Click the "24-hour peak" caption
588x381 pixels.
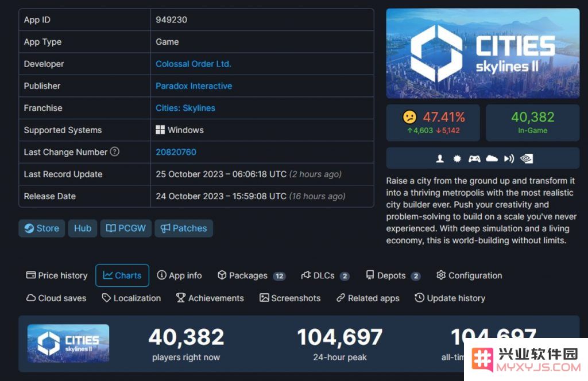pyautogui.click(x=340, y=357)
